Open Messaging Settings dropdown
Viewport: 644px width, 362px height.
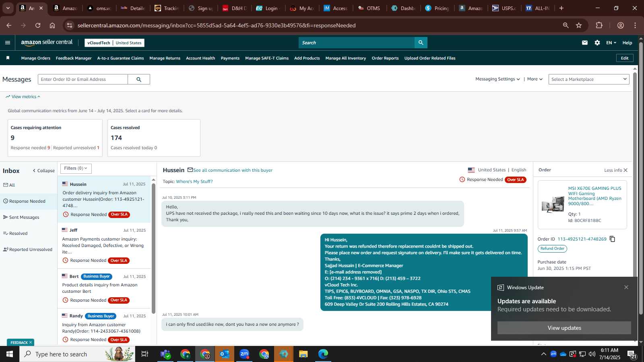point(497,79)
